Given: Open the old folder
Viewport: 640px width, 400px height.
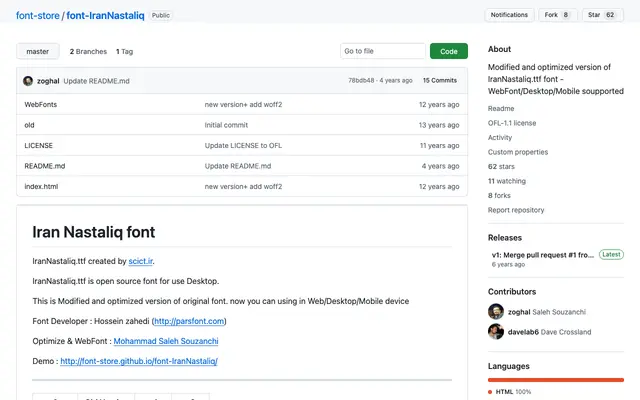Looking at the screenshot, I should click(29, 125).
